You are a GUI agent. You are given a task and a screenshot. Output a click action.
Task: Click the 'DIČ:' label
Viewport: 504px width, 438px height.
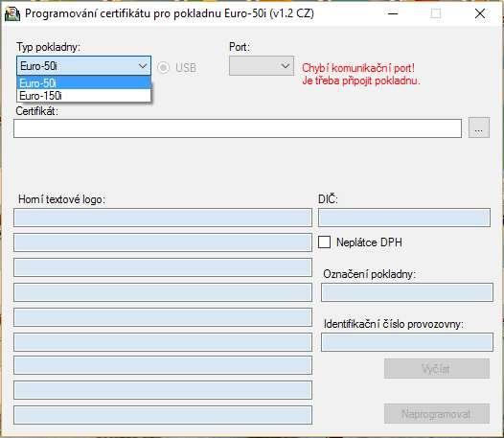tap(328, 199)
